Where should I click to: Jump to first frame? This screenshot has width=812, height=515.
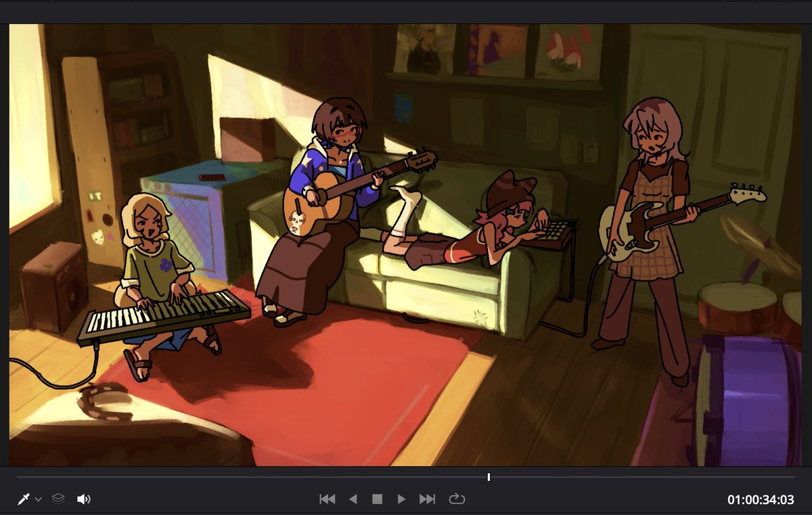[x=328, y=499]
